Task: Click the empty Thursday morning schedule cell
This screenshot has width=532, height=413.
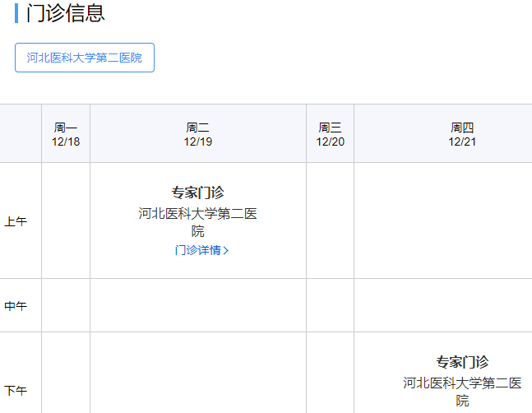Action: [x=444, y=220]
